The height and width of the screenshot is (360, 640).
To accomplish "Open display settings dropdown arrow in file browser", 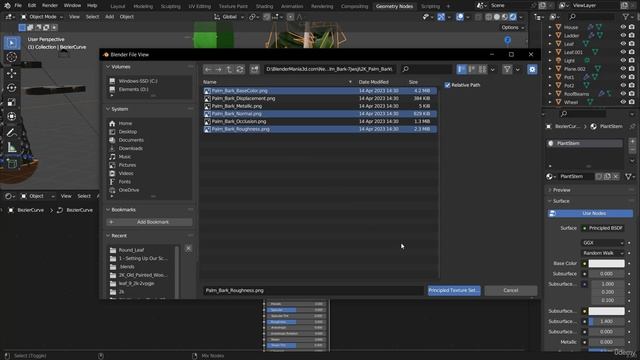I will click(493, 69).
